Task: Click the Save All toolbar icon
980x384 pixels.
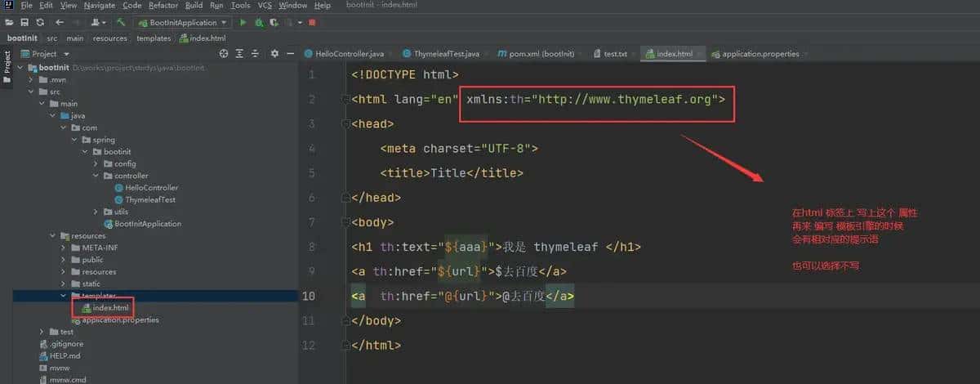Action: [24, 22]
